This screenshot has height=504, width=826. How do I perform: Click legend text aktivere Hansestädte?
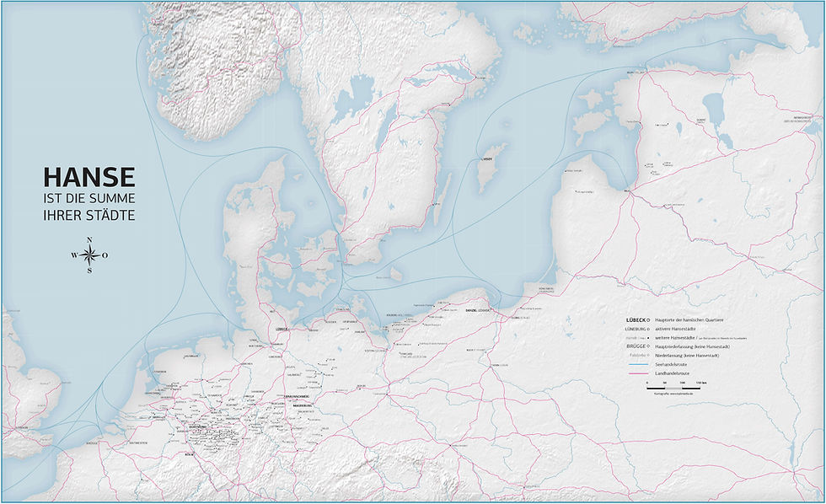click(x=675, y=329)
